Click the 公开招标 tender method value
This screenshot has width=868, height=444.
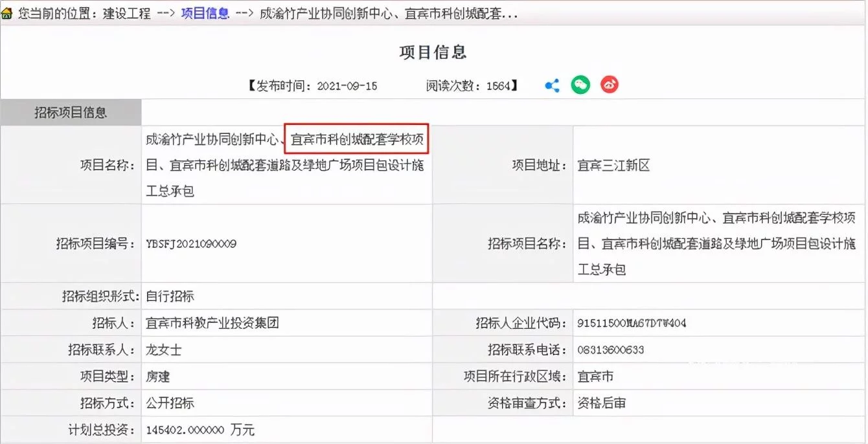(170, 403)
